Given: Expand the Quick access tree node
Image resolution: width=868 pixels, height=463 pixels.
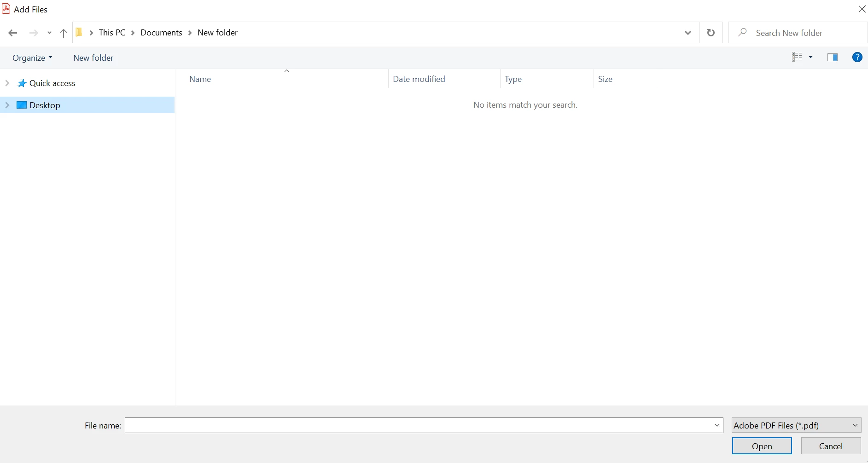Looking at the screenshot, I should pyautogui.click(x=7, y=83).
